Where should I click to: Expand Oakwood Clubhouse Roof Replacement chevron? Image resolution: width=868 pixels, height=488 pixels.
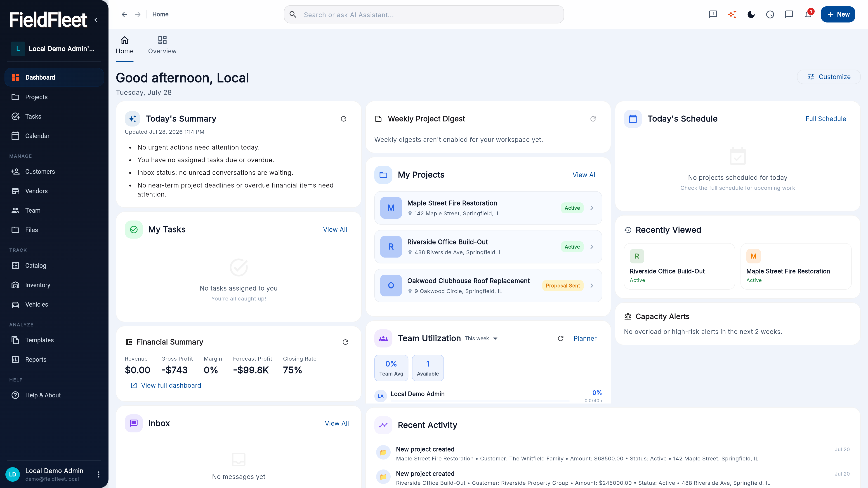click(x=592, y=286)
